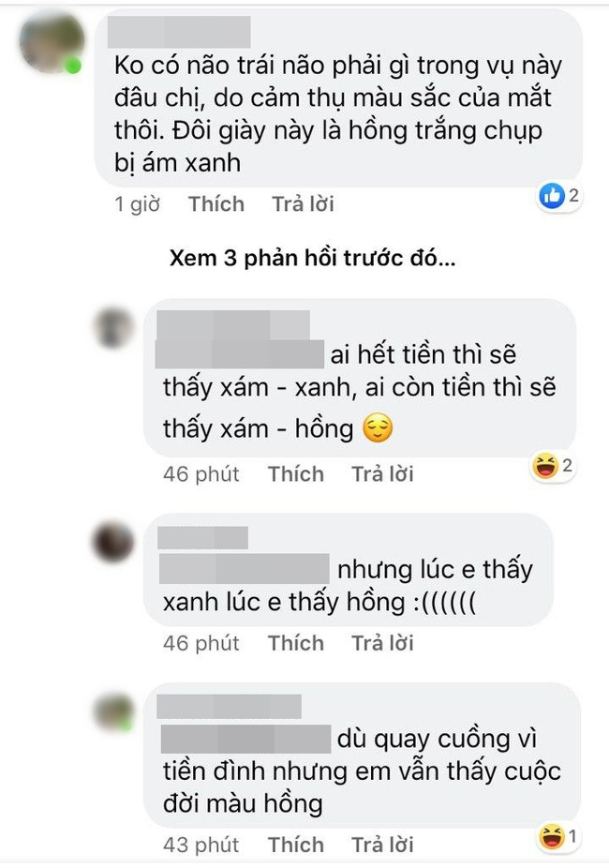609x868 pixels.
Task: Open laughing reaction on 'dù quay cuồng' comment
Action: pyautogui.click(x=552, y=836)
